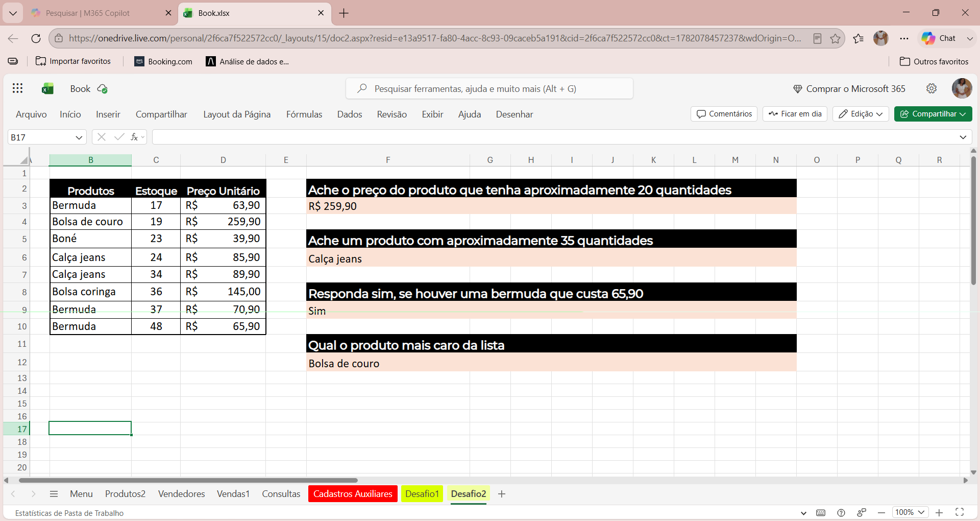Viewport: 980px width, 521px height.
Task: Click the vertical scrollbar thumb
Action: 973,221
